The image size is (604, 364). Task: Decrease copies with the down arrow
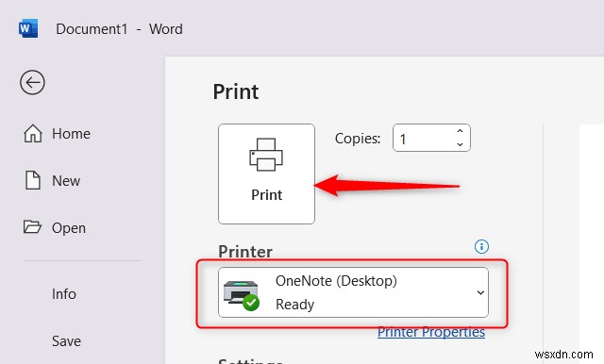coord(460,144)
